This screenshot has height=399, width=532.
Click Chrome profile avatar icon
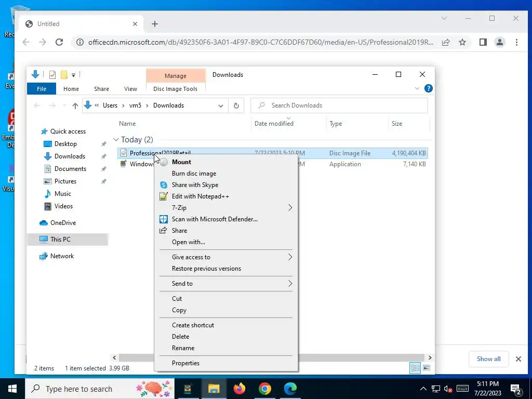[499, 42]
